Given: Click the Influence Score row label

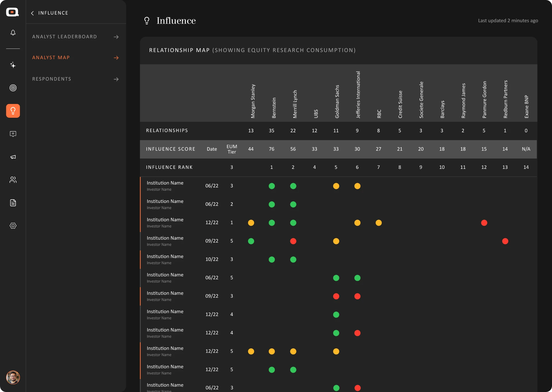Looking at the screenshot, I should click(171, 149).
